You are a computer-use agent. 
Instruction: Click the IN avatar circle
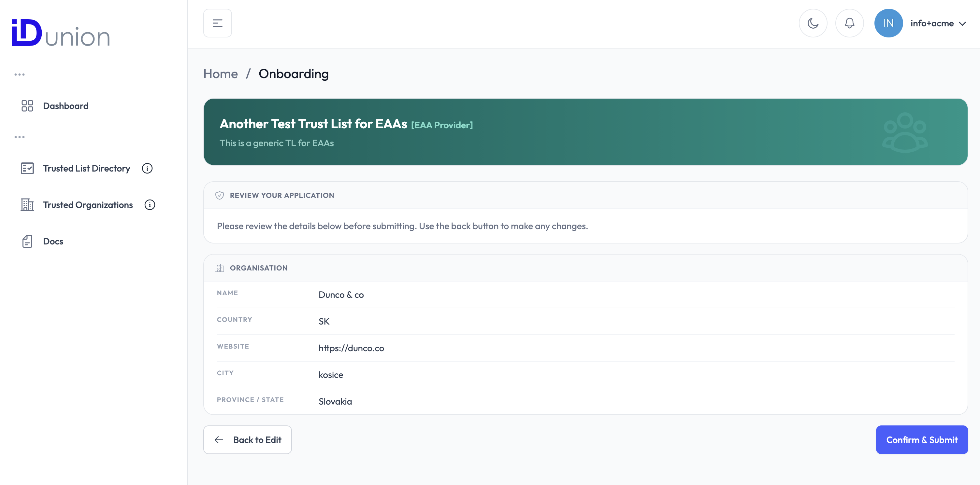point(889,23)
